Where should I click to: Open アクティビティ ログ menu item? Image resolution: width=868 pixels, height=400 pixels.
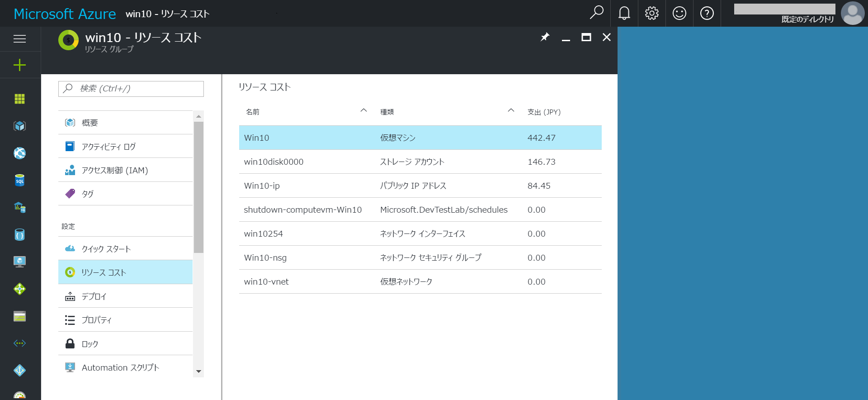(x=125, y=146)
